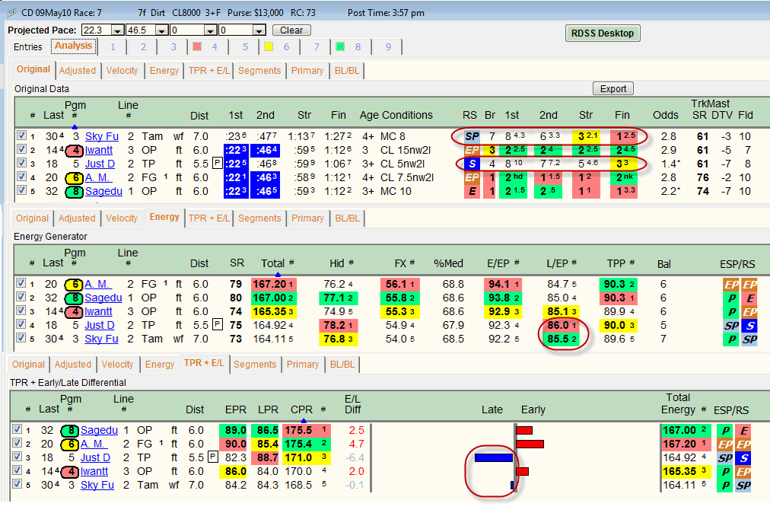The width and height of the screenshot is (770, 532).
Task: Toggle Sky Fu's checkbox in Energy Generator
Action: tap(21, 338)
